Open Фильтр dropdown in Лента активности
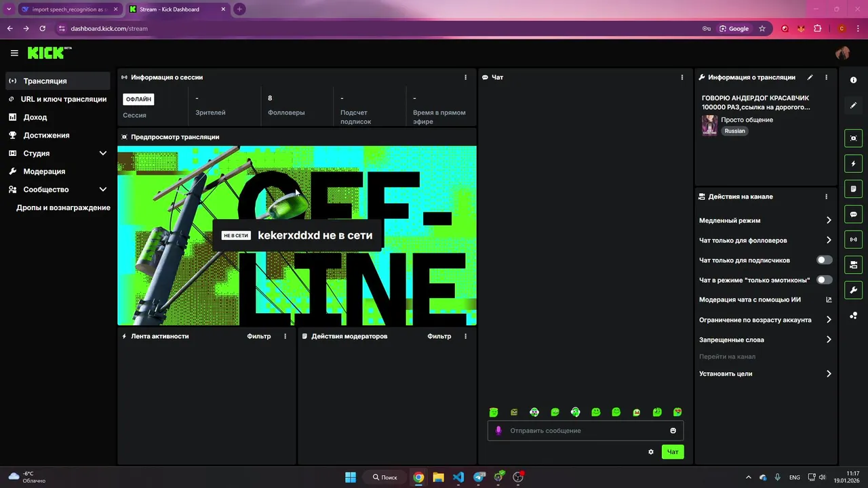Viewport: 868px width, 488px height. point(258,336)
